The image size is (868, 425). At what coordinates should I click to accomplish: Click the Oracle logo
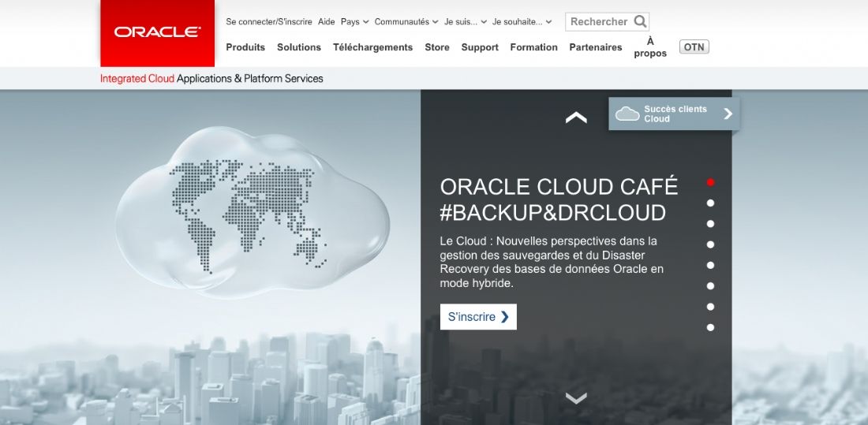click(157, 32)
